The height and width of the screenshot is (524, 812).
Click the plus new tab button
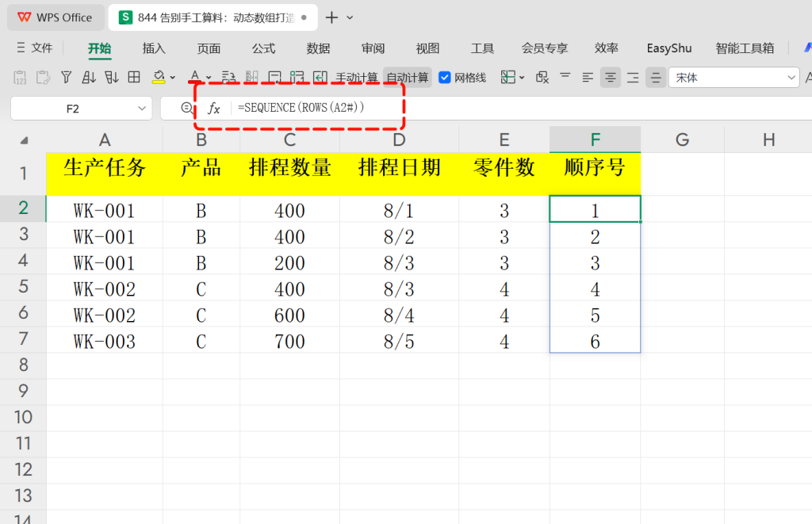pos(331,17)
